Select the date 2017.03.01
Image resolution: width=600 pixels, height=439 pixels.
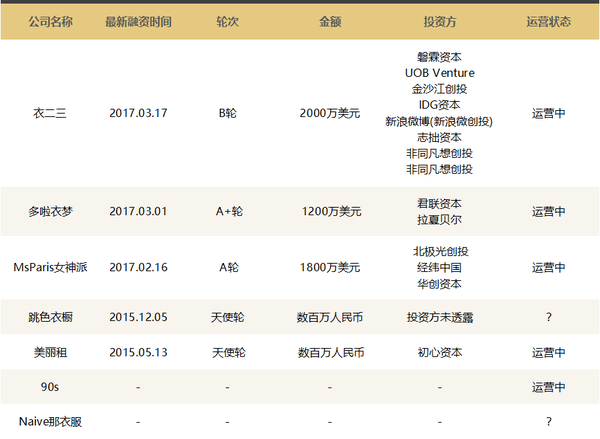click(138, 211)
